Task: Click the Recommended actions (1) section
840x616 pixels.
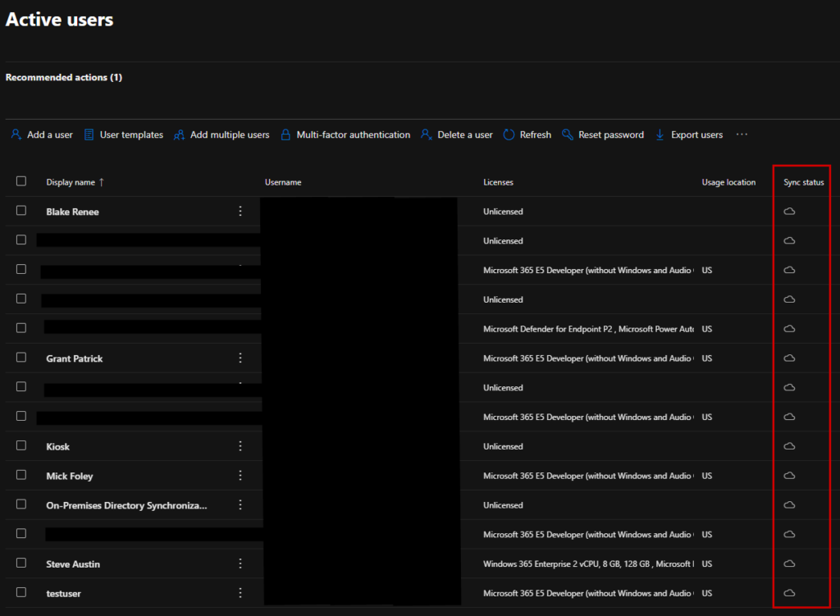Action: tap(64, 77)
